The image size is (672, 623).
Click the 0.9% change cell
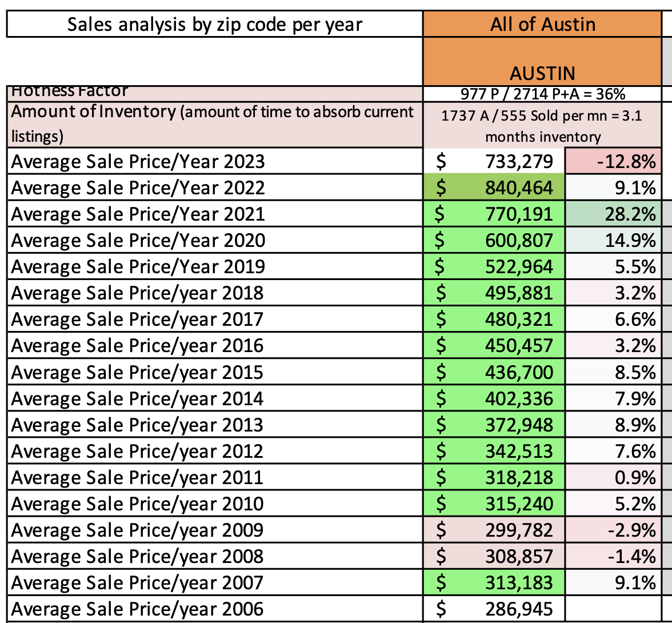[x=611, y=477]
